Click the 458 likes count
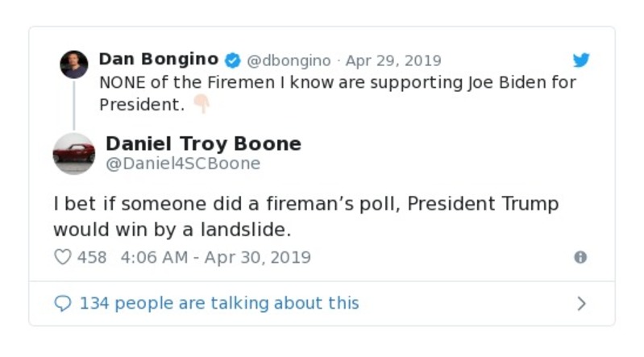Viewport: 644px width, 357px height. (x=92, y=257)
